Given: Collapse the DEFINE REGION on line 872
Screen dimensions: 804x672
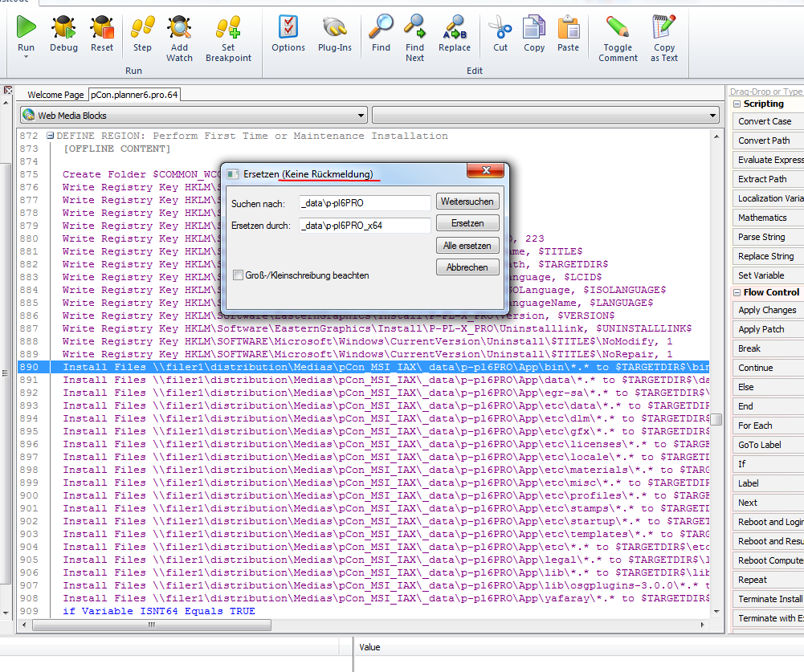Looking at the screenshot, I should [x=51, y=136].
